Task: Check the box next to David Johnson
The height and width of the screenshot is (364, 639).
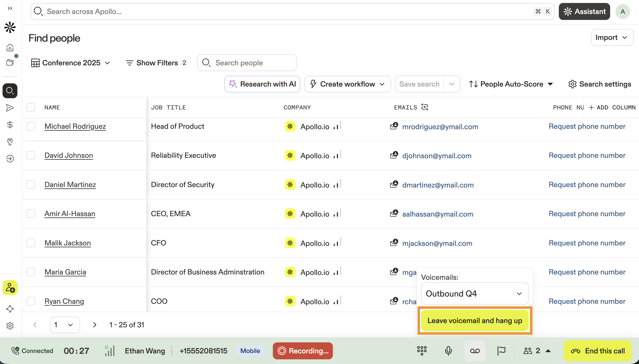Action: click(x=31, y=155)
